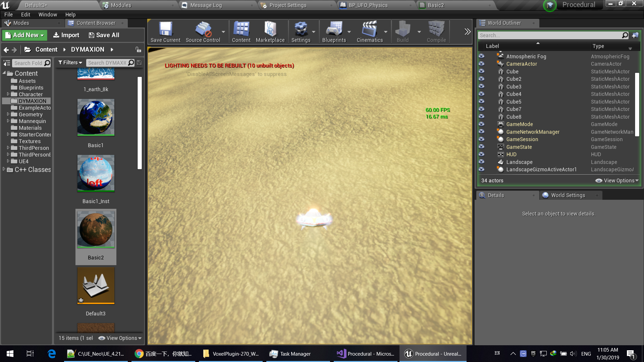
Task: Click the Save All button
Action: click(x=104, y=35)
